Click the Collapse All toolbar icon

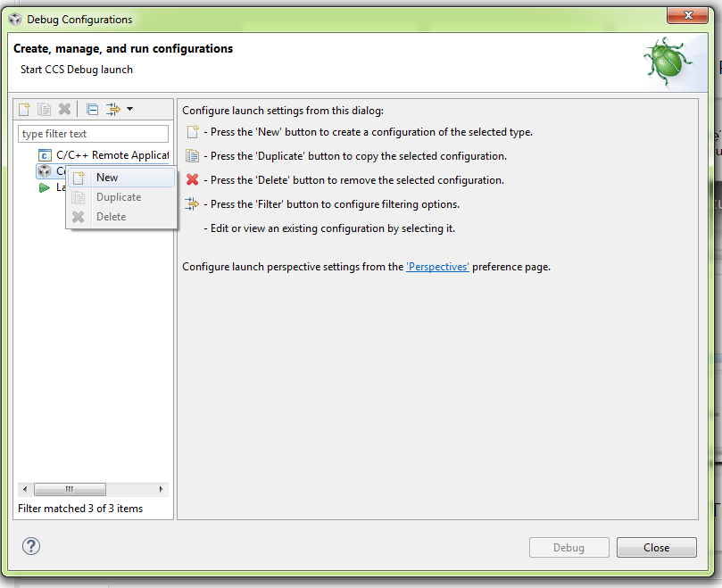[92, 109]
